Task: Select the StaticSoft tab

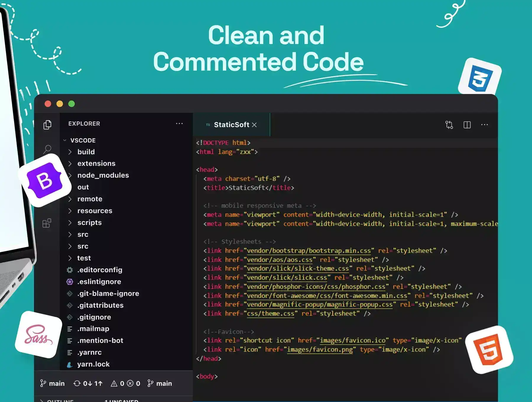Action: click(x=231, y=125)
